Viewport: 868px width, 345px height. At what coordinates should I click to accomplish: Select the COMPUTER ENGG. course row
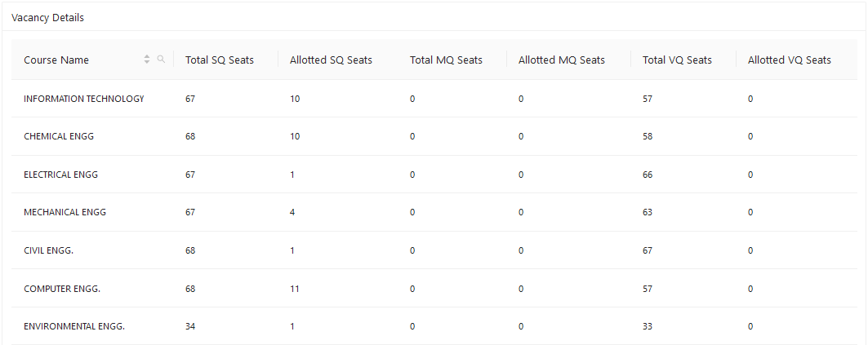[x=434, y=289]
